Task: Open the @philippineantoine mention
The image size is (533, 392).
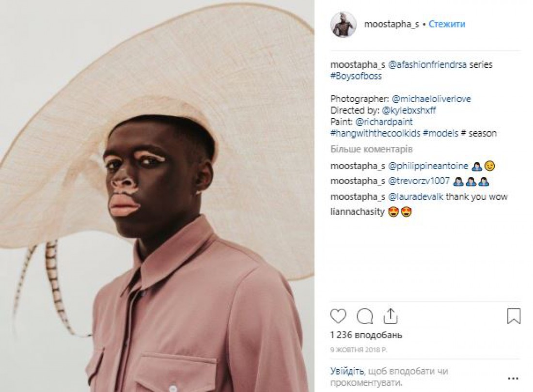Action: (x=428, y=166)
